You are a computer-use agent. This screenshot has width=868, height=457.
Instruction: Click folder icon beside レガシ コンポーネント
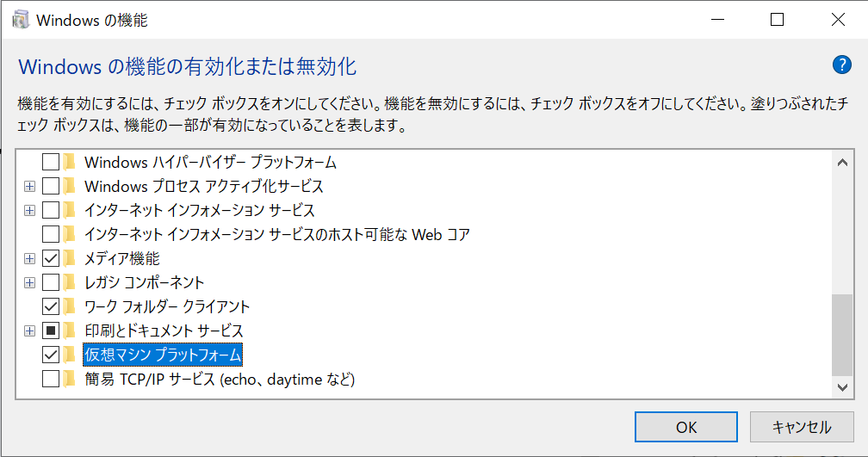(x=69, y=282)
